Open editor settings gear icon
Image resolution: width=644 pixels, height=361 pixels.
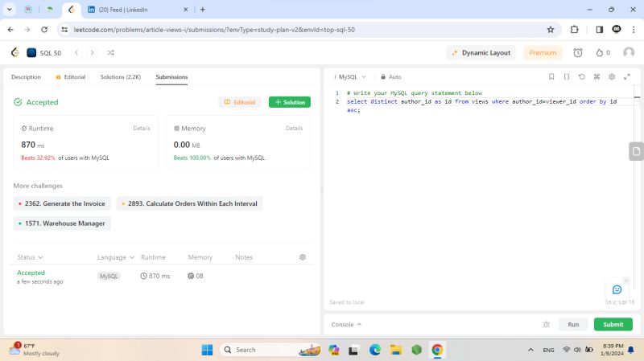point(612,76)
